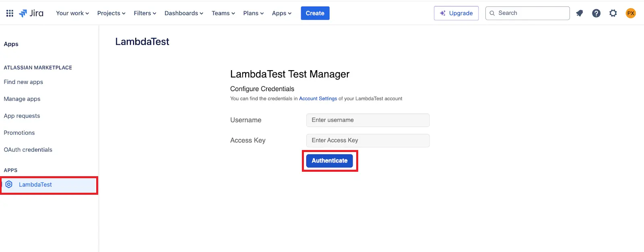Click the Jira logo
The width and height of the screenshot is (644, 252).
[31, 13]
